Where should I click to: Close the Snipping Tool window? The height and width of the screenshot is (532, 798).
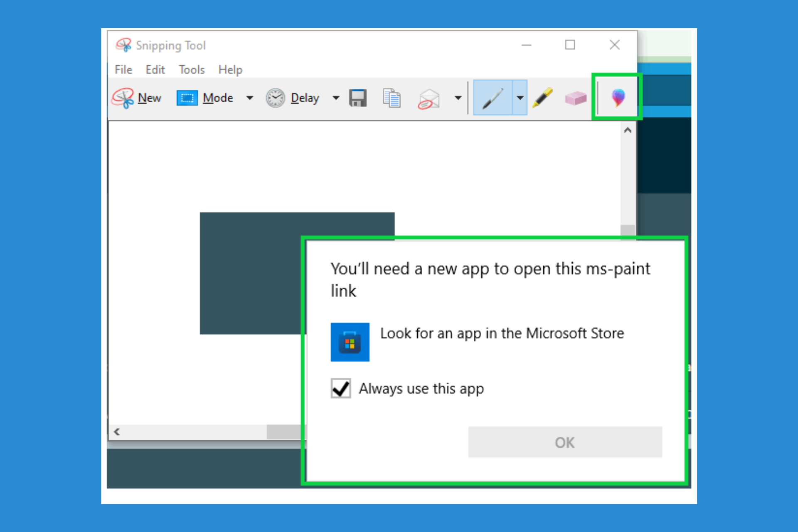coord(615,44)
